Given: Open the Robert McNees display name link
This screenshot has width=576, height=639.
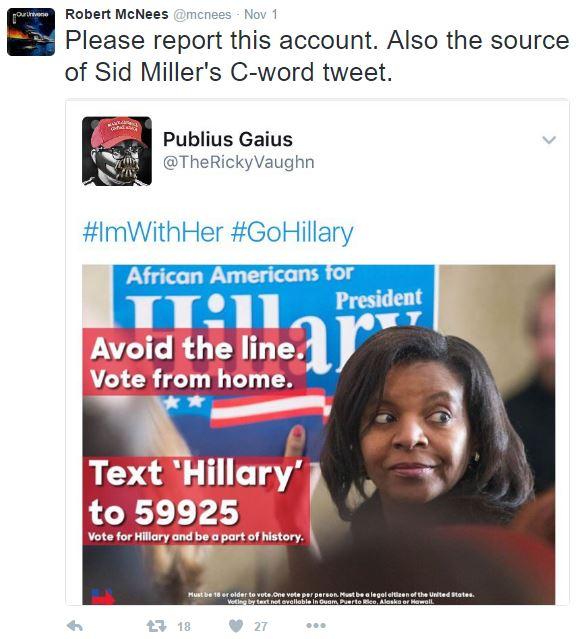Looking at the screenshot, I should pyautogui.click(x=117, y=14).
